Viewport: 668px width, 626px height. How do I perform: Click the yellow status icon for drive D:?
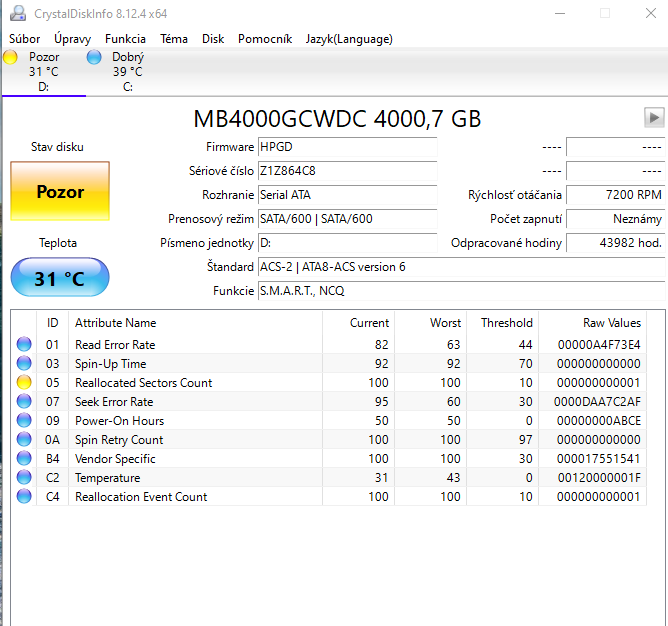10,57
